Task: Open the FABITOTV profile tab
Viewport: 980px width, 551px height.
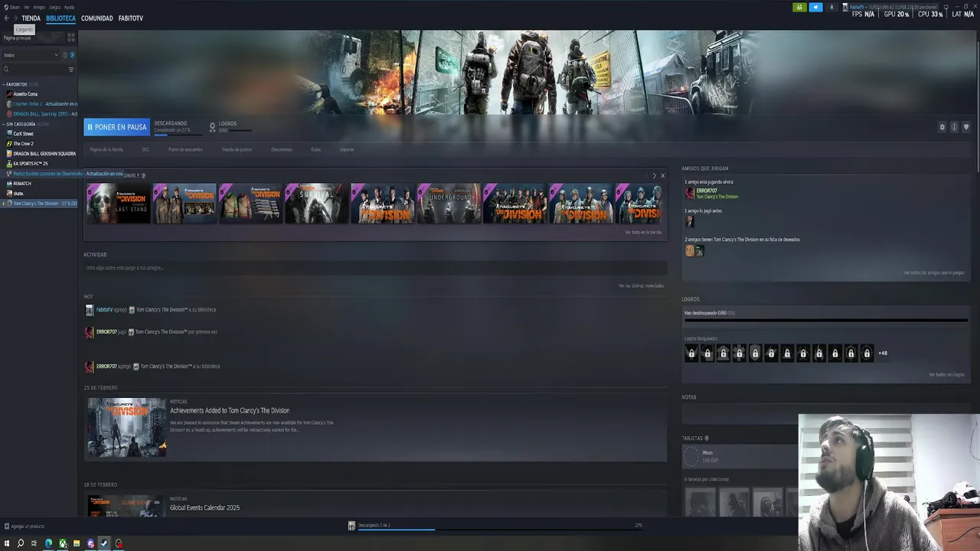Action: click(131, 18)
